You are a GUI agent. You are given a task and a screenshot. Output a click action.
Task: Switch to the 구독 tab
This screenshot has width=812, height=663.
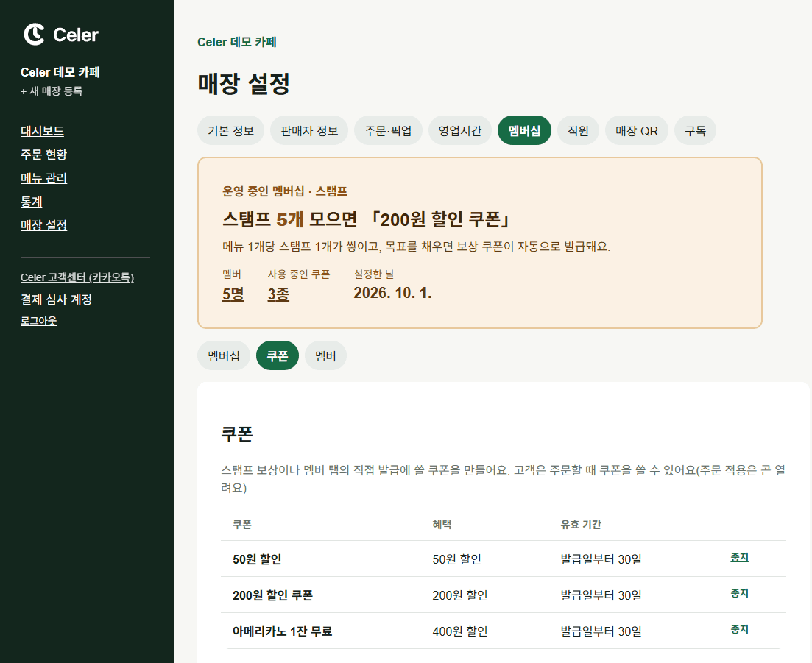[x=695, y=130]
